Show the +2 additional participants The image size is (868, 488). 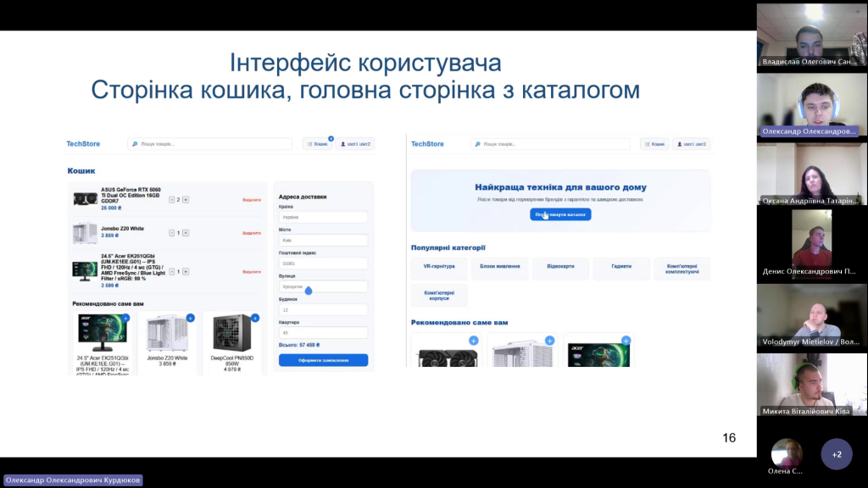coord(837,454)
